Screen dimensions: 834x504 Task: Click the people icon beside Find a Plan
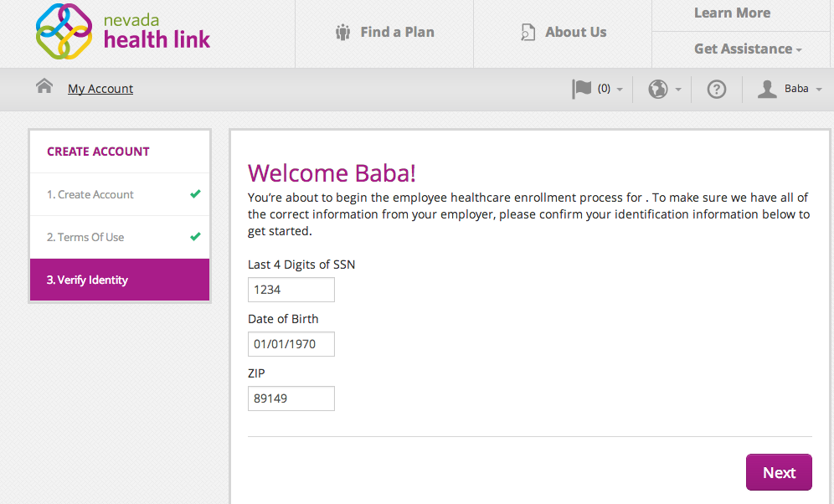[343, 33]
